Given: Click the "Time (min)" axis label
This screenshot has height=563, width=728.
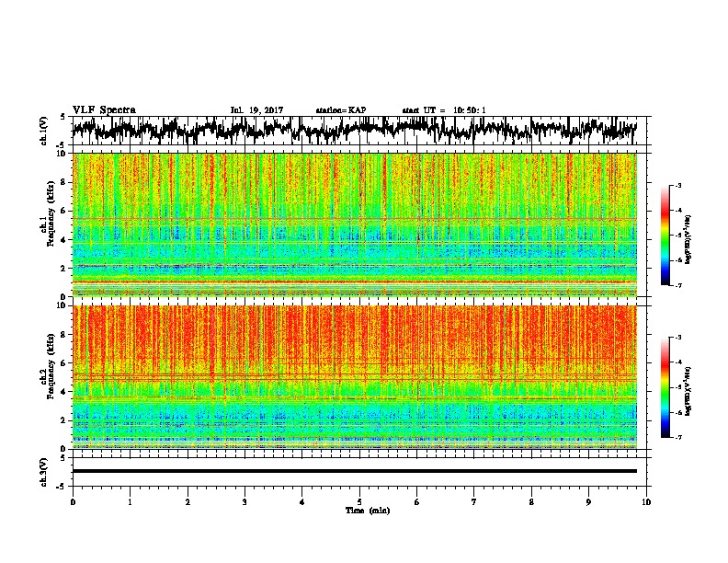Looking at the screenshot, I should point(368,511).
